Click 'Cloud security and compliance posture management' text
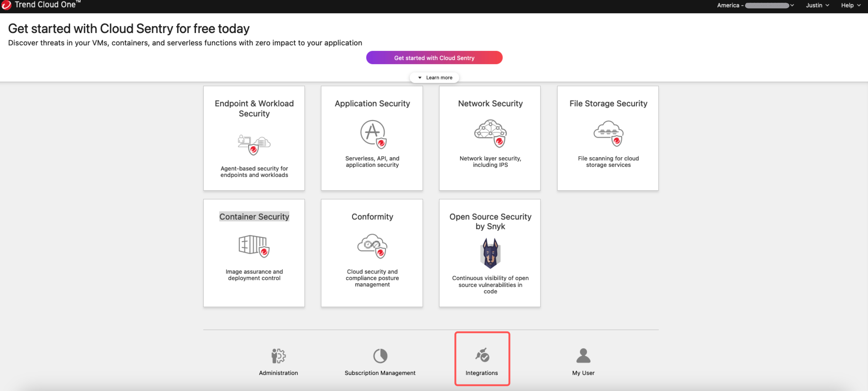The width and height of the screenshot is (868, 391). 372,278
